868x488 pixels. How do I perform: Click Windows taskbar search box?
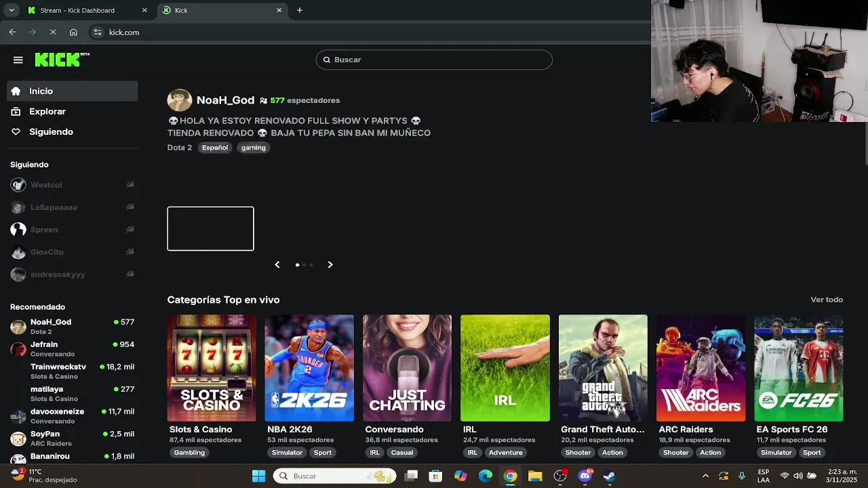[x=335, y=476]
